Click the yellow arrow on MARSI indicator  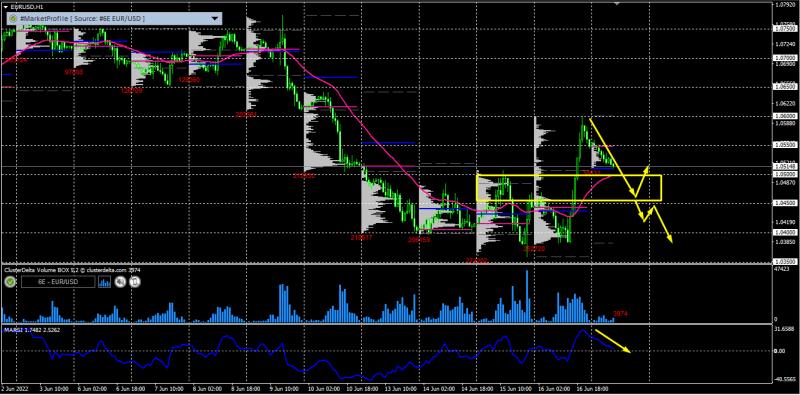pyautogui.click(x=614, y=341)
